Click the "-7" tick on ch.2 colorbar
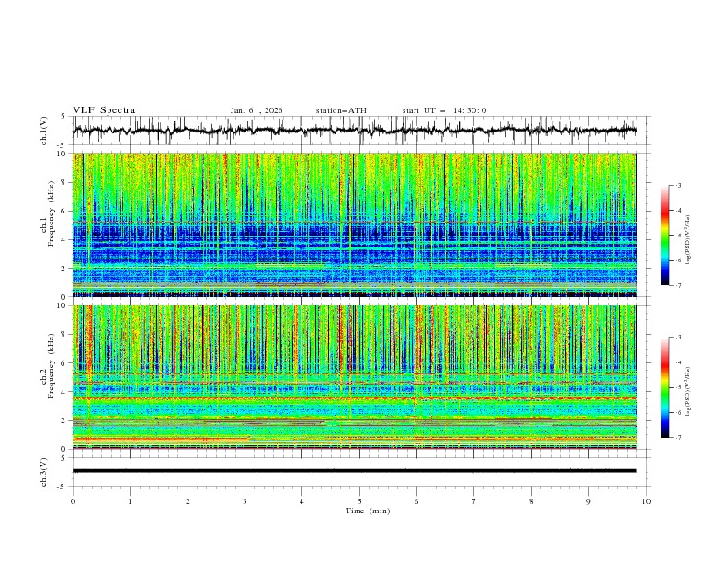The image size is (728, 563). pyautogui.click(x=678, y=438)
